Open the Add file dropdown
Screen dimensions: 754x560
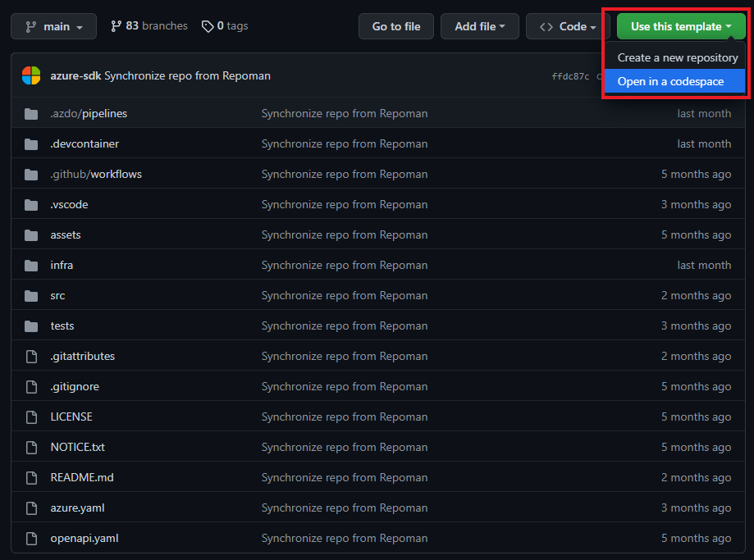(x=479, y=25)
